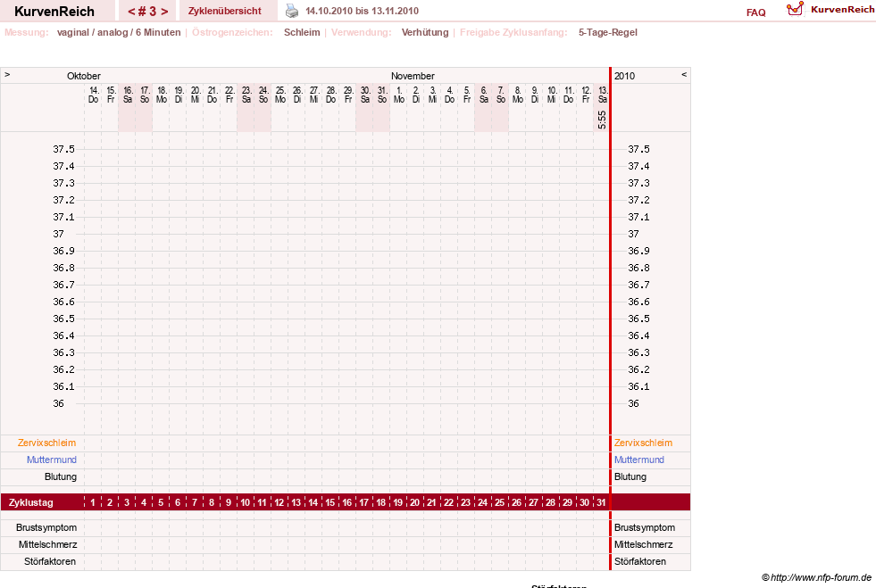Click the 5-Tage-Regel setting value

tap(608, 32)
